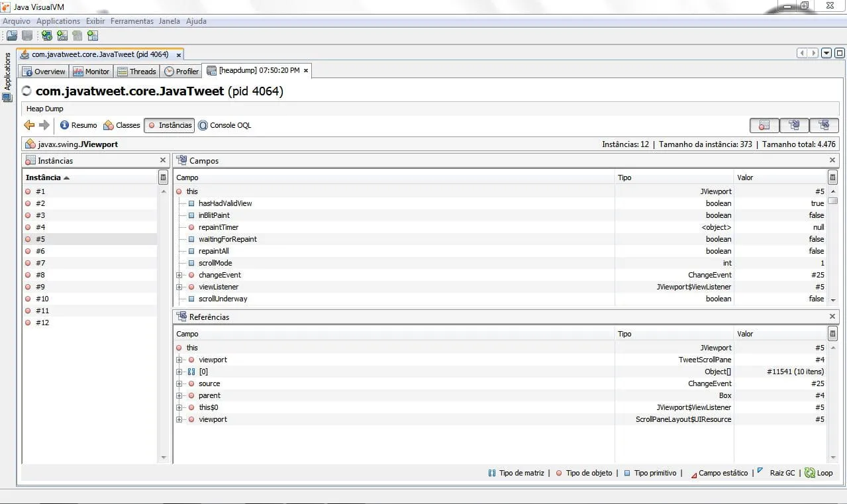
Task: Click the Referências table scroll down arrow
Action: [832, 458]
